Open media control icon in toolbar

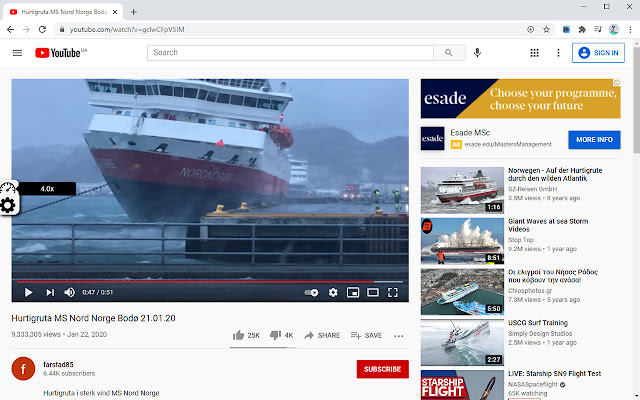(598, 29)
